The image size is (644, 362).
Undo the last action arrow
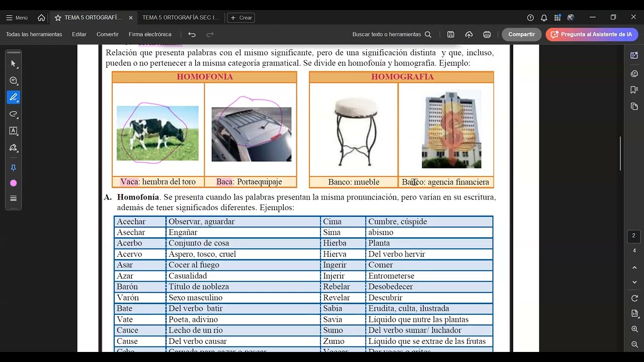tap(192, 34)
